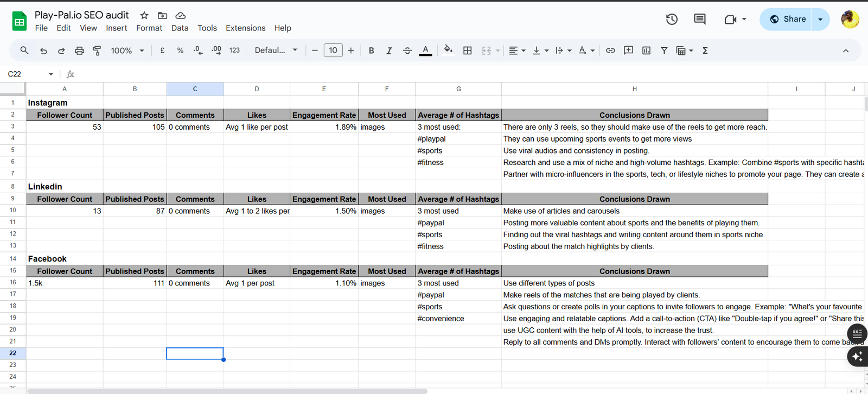Click the Insert chart icon

[646, 50]
